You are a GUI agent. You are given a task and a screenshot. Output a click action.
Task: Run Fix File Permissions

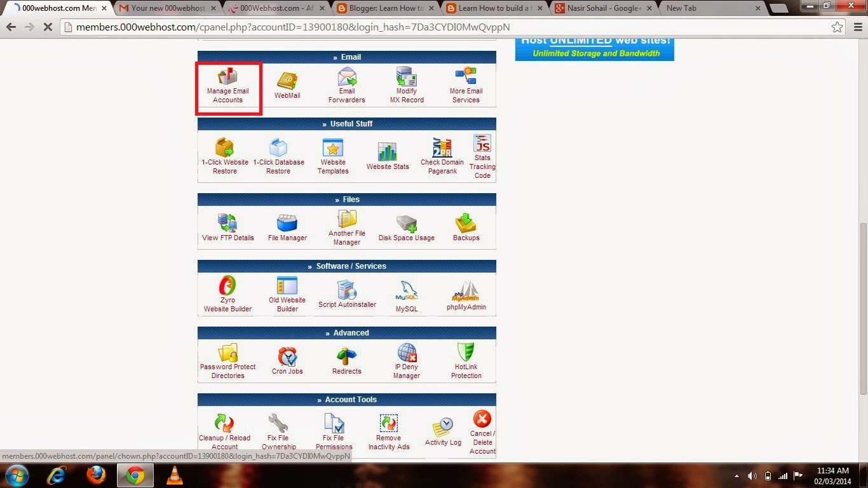(334, 431)
